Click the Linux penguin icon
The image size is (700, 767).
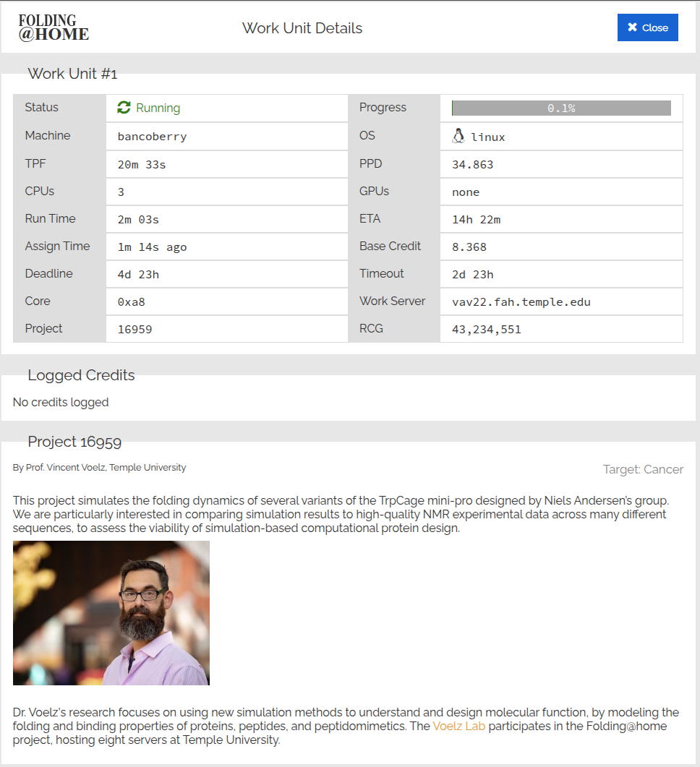click(458, 136)
